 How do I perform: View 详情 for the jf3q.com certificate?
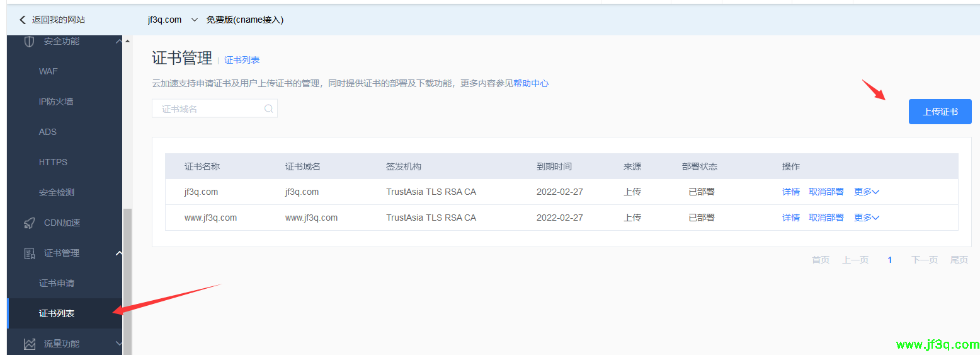790,192
